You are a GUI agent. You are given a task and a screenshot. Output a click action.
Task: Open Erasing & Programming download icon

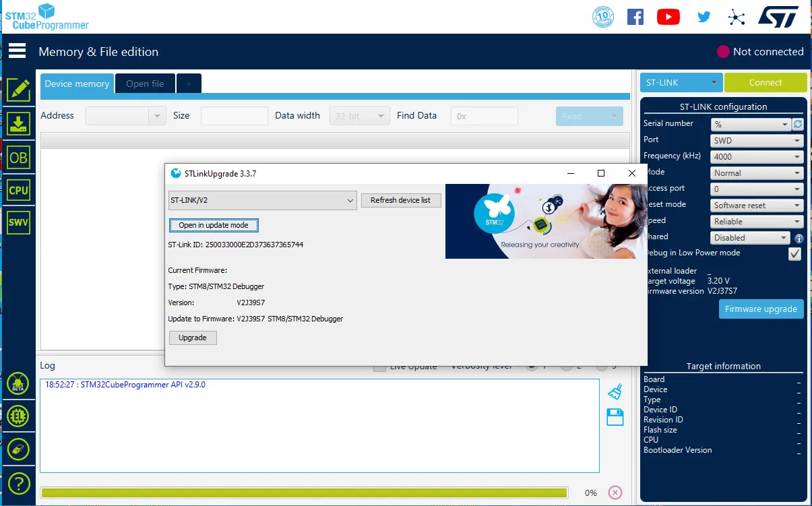click(x=18, y=124)
